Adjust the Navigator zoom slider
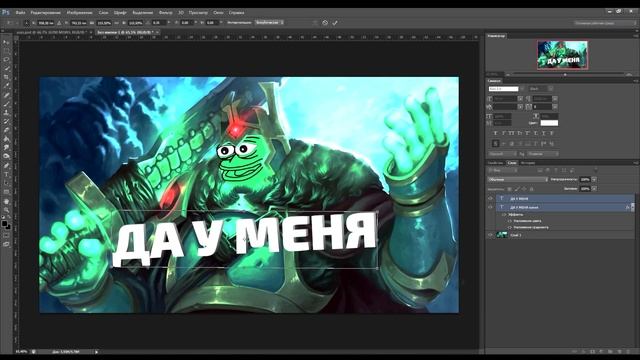The height and width of the screenshot is (360, 640). coord(565,74)
